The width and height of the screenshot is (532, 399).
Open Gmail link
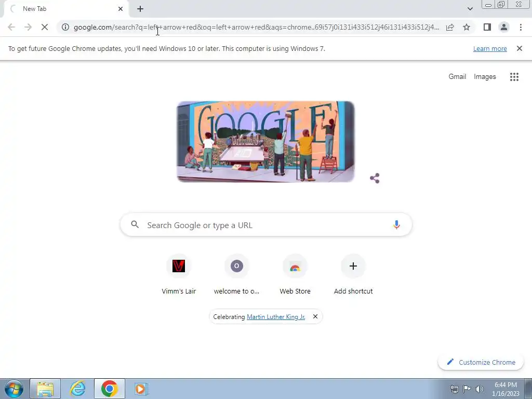pos(457,77)
